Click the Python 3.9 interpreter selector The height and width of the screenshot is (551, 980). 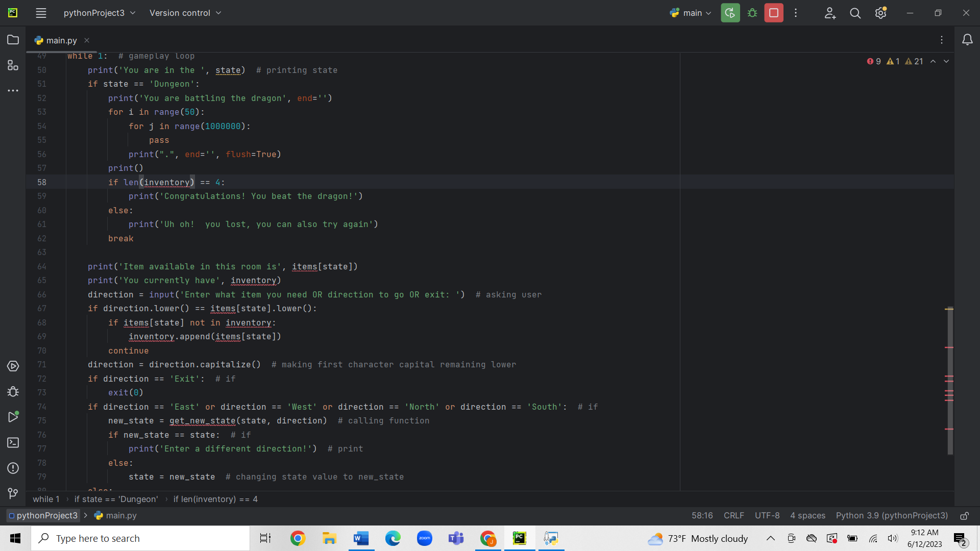coord(891,516)
